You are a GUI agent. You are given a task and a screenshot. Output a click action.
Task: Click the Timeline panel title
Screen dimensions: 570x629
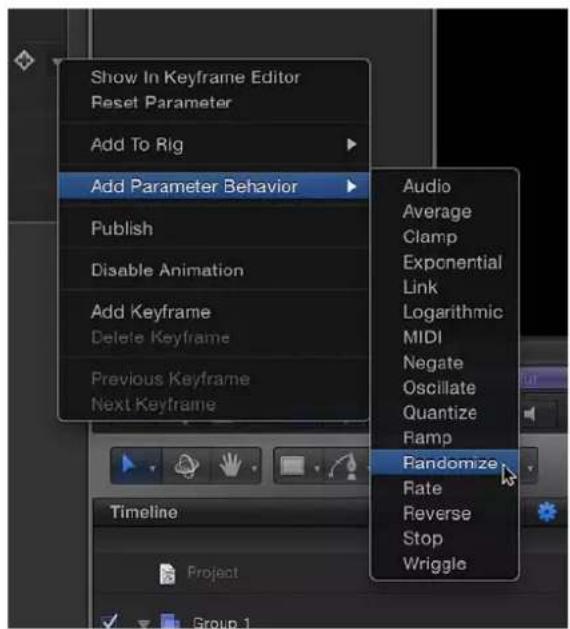pyautogui.click(x=144, y=512)
